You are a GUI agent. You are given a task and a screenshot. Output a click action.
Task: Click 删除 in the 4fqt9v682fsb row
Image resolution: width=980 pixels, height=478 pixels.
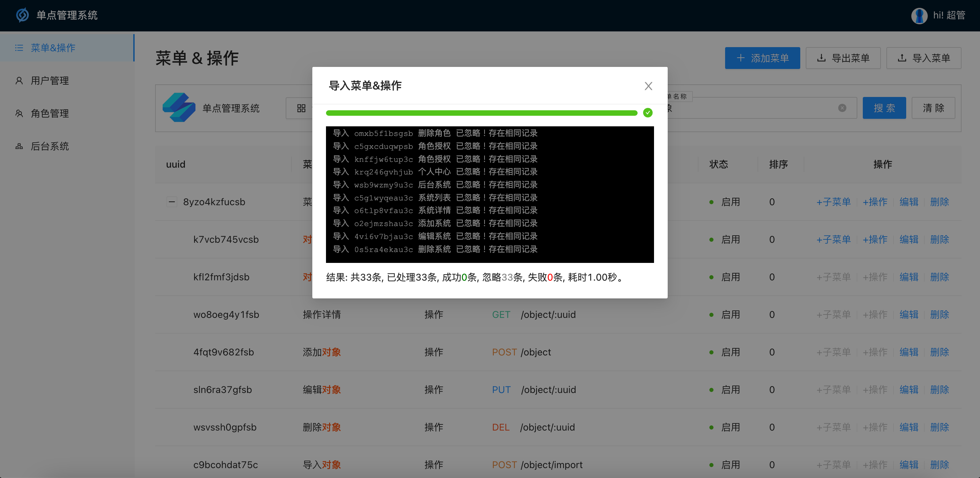click(939, 352)
